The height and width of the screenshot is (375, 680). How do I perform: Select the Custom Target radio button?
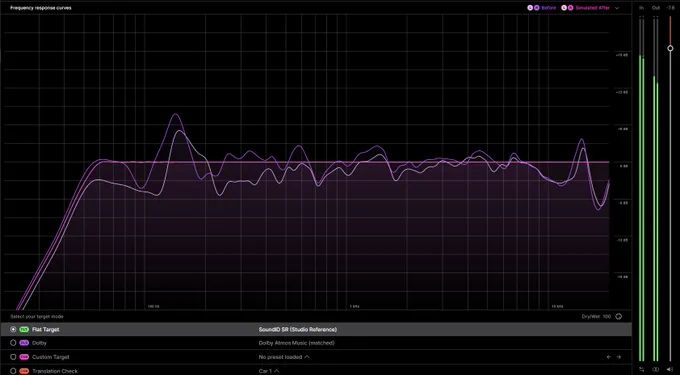(13, 357)
